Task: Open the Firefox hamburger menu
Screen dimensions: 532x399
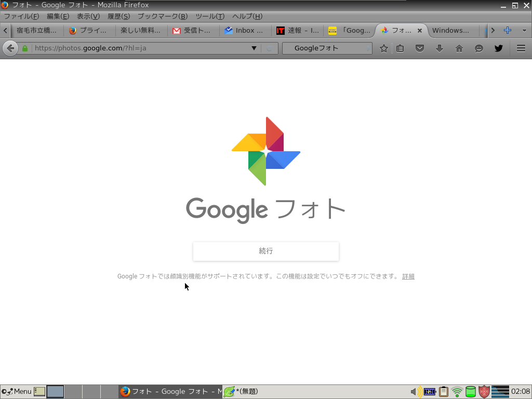Action: click(x=521, y=48)
